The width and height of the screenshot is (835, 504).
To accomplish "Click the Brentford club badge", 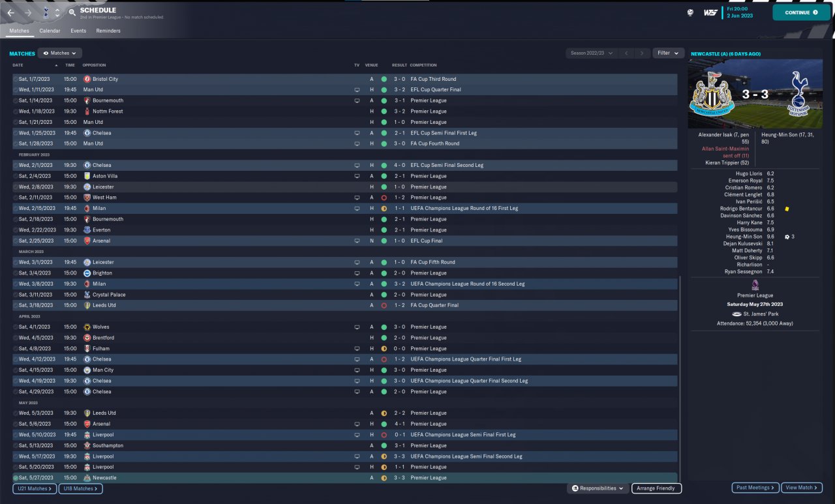I will click(x=87, y=338).
